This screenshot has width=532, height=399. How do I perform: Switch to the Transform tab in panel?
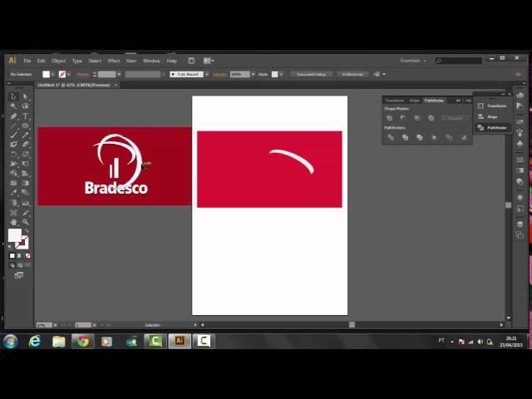click(x=395, y=101)
